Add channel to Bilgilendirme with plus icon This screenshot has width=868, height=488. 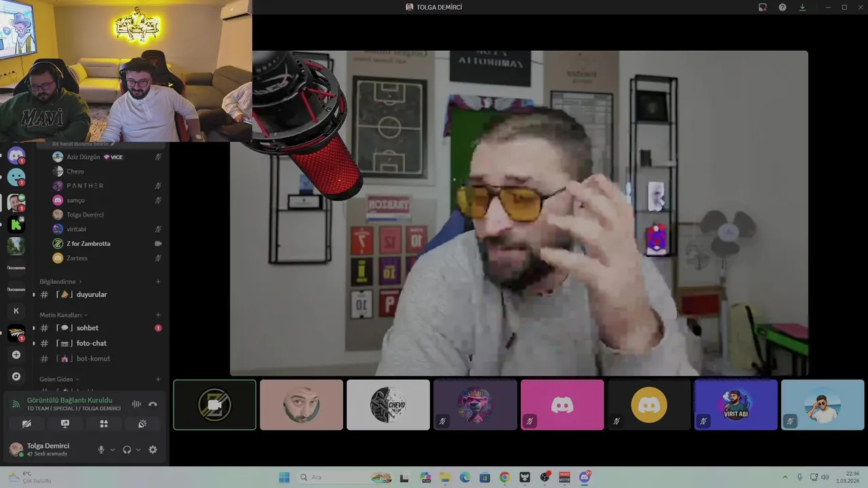point(158,281)
